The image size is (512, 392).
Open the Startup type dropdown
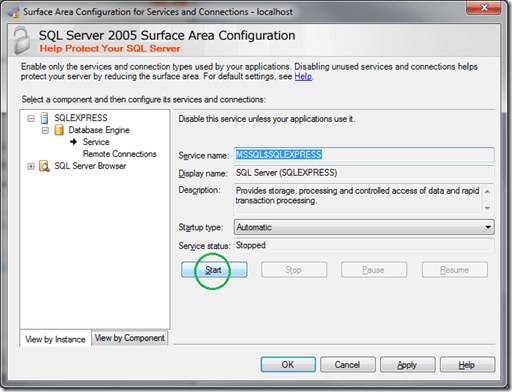(x=364, y=227)
